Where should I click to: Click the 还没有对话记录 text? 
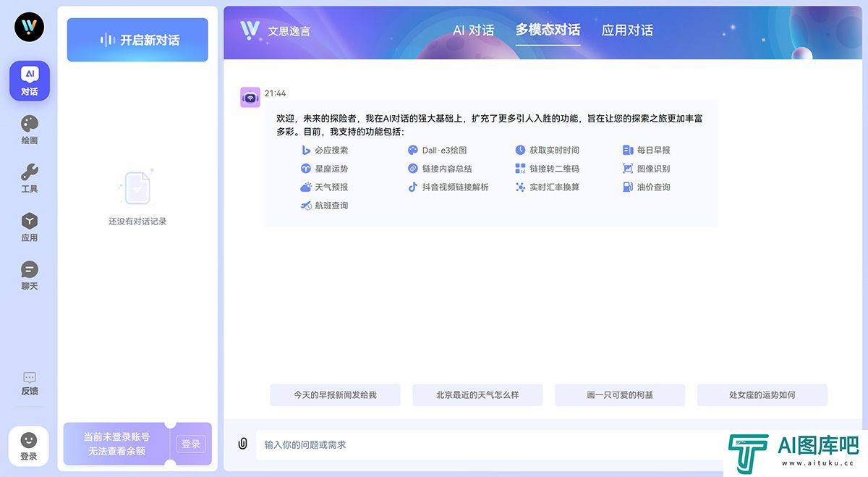(137, 221)
